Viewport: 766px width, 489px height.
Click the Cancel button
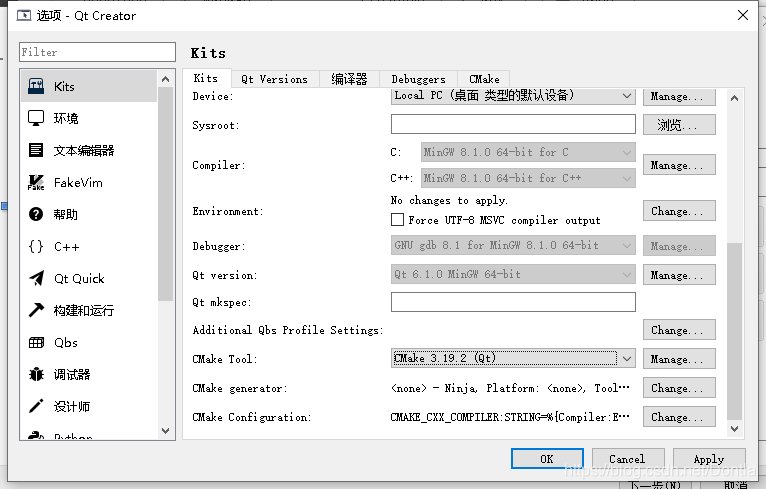tap(628, 459)
